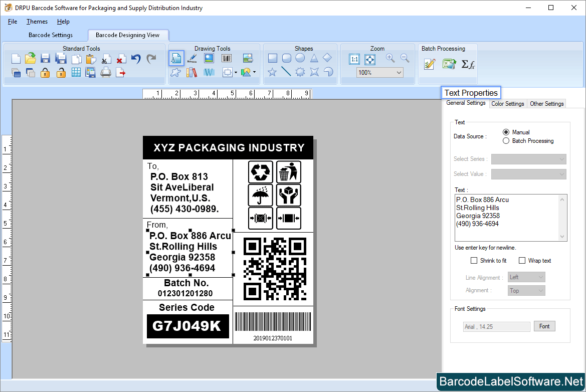
Task: Open the File menu
Action: tap(13, 22)
